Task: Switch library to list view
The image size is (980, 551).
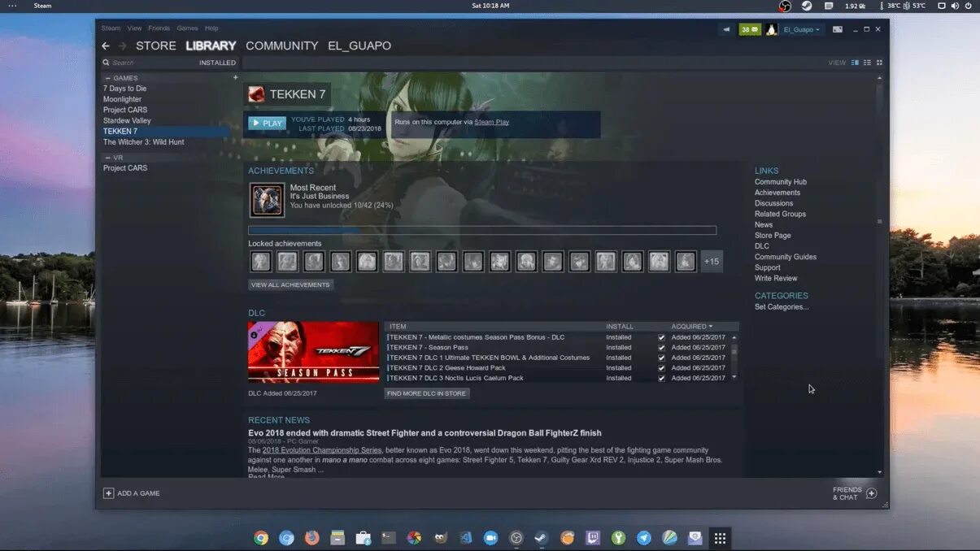Action: tap(867, 63)
